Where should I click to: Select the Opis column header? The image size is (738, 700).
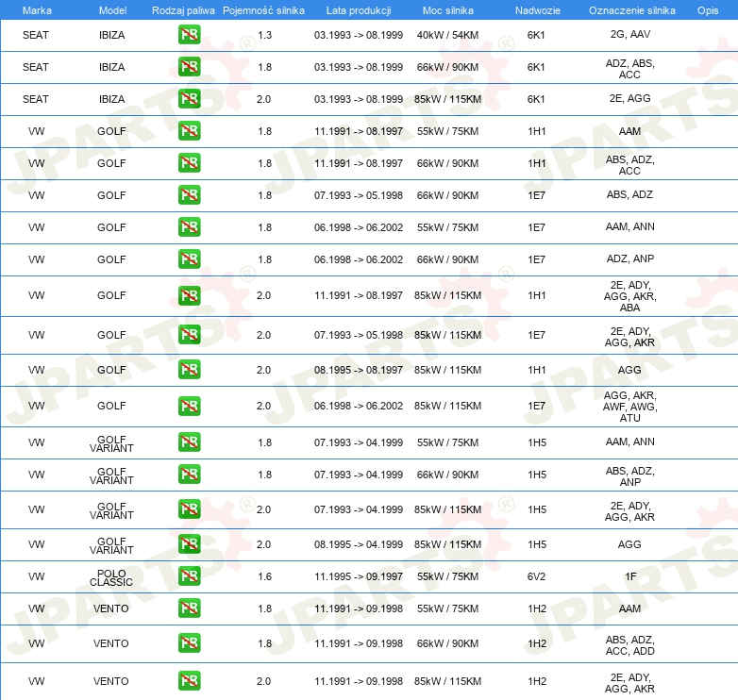708,10
